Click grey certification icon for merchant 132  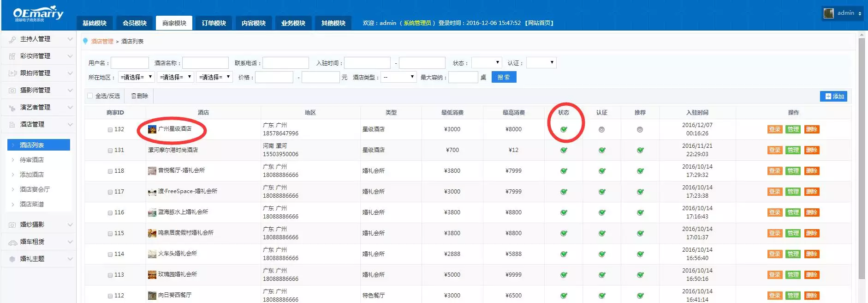(x=601, y=130)
